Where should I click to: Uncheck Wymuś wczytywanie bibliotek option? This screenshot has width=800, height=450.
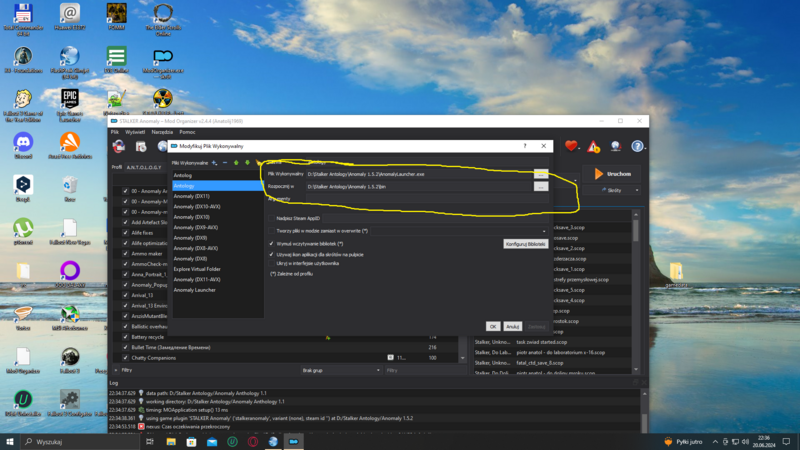pyautogui.click(x=272, y=243)
